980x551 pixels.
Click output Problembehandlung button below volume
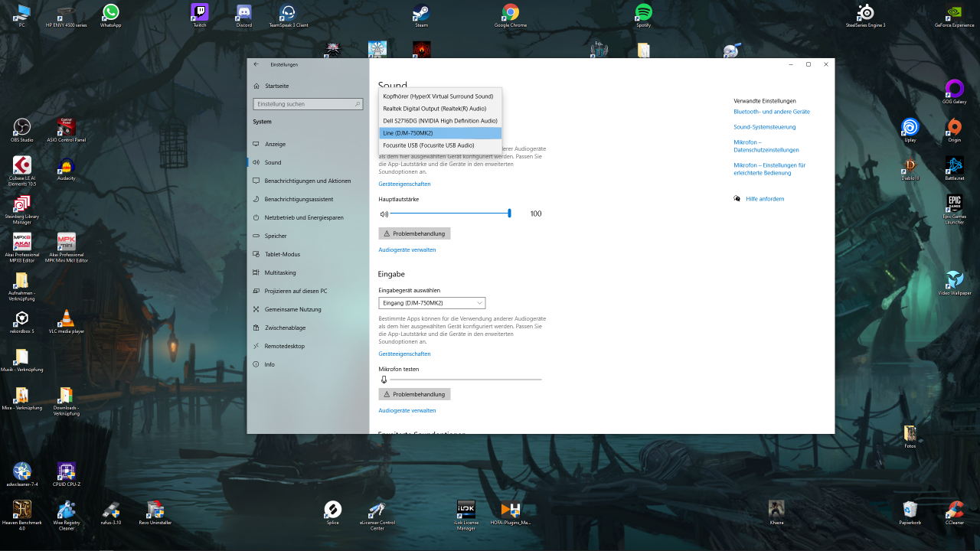[414, 233]
